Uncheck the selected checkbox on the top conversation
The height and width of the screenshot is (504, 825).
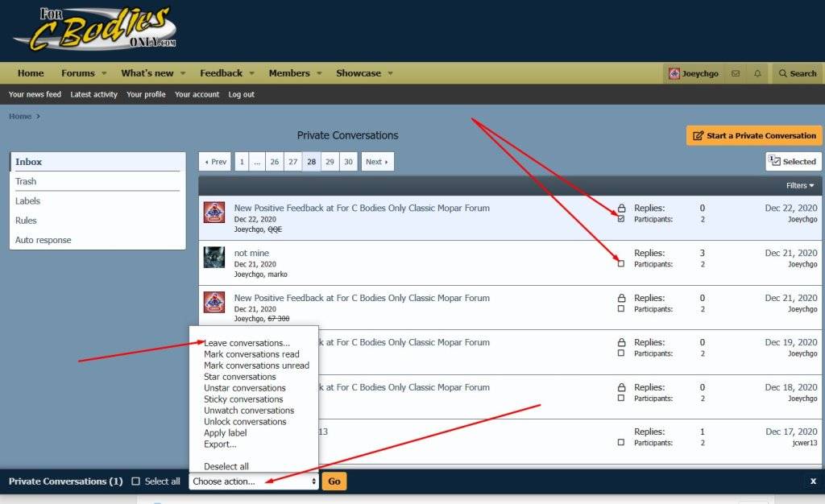623,217
